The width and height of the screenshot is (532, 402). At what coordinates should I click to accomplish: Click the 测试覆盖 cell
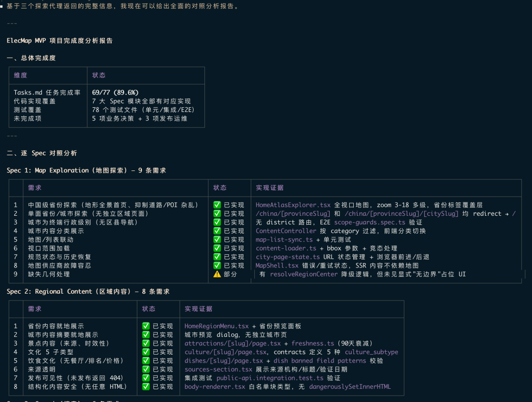(28, 109)
